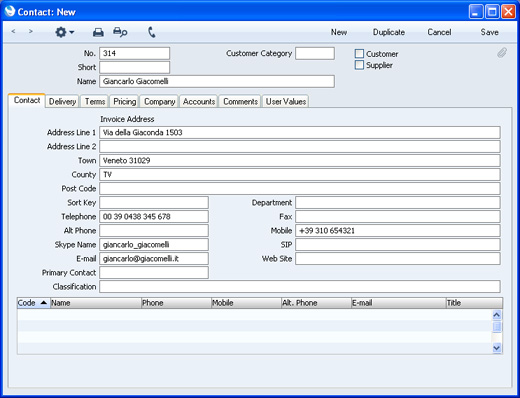Maximize the Contact window
This screenshot has width=520, height=398.
click(492, 12)
